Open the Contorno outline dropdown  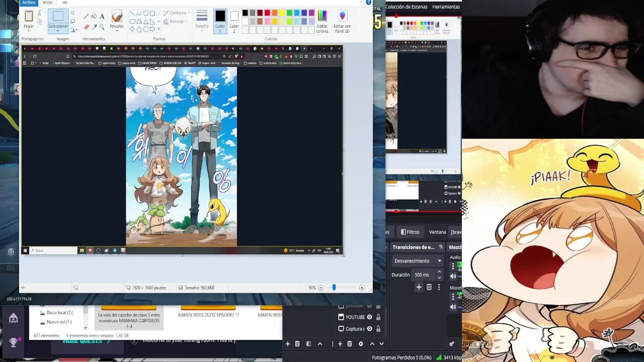177,13
